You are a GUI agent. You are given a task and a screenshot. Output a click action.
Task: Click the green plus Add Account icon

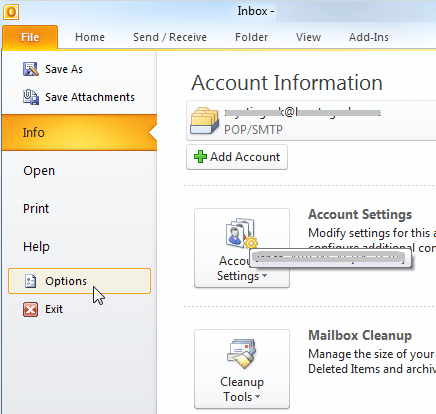(200, 157)
